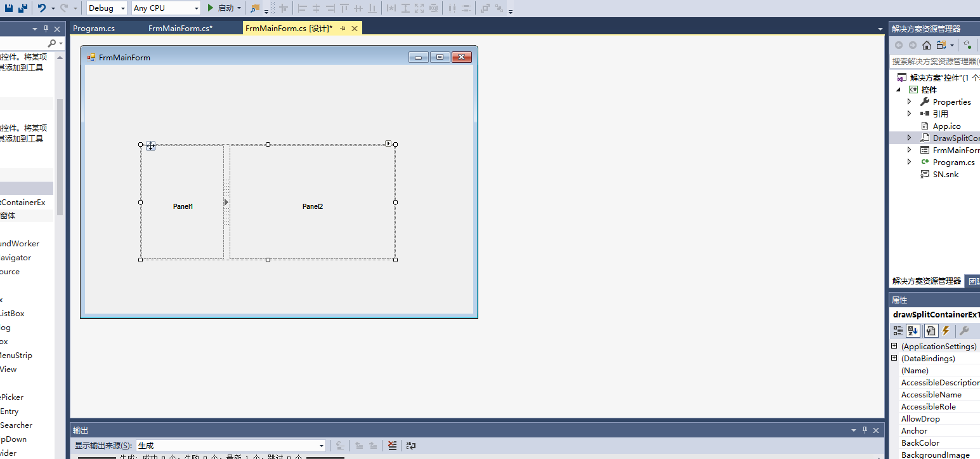Show events with the lightning bolt icon

click(x=946, y=331)
